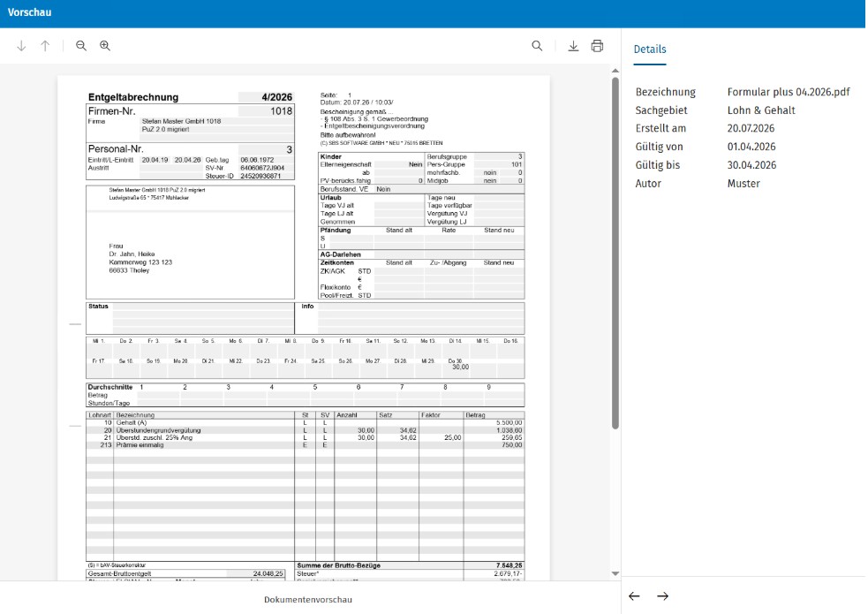The width and height of the screenshot is (868, 614).
Task: Go to previous page with up arrow
Action: pyautogui.click(x=45, y=46)
